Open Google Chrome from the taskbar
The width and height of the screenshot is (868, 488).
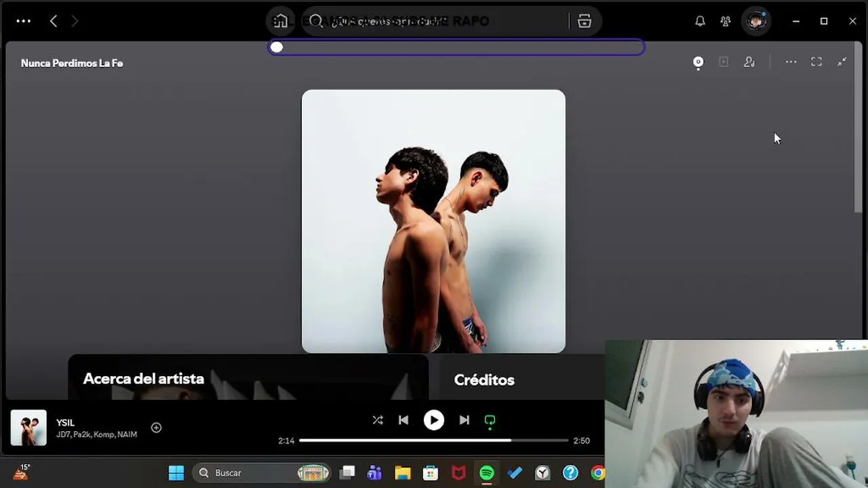click(597, 472)
